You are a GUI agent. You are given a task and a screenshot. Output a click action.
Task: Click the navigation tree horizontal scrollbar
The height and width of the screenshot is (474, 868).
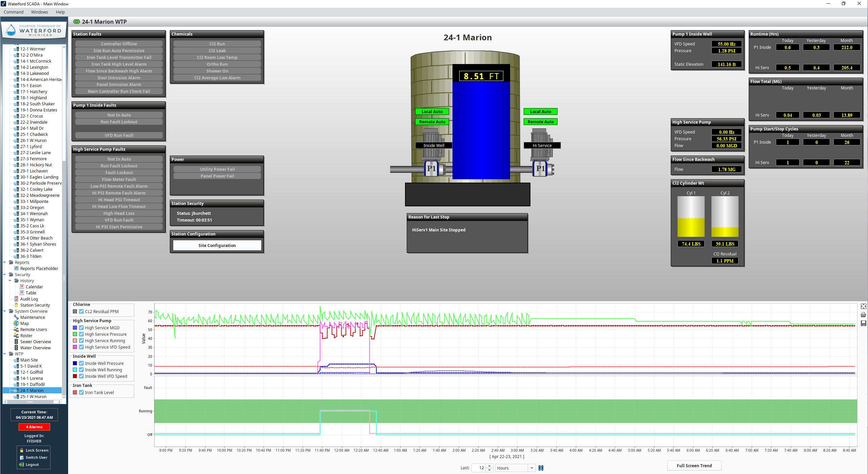tap(33, 402)
